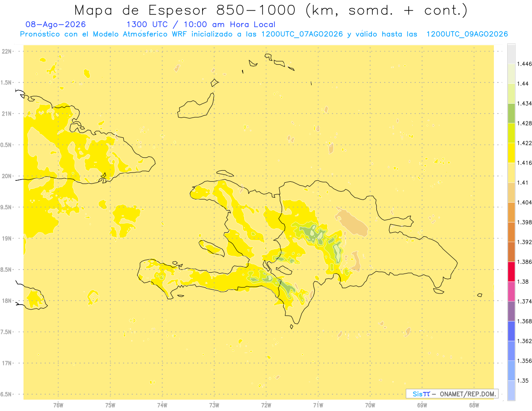Click the "1300 UTC / 10:00 am Hora Local" time
The height and width of the screenshot is (411, 532).
pyautogui.click(x=201, y=25)
